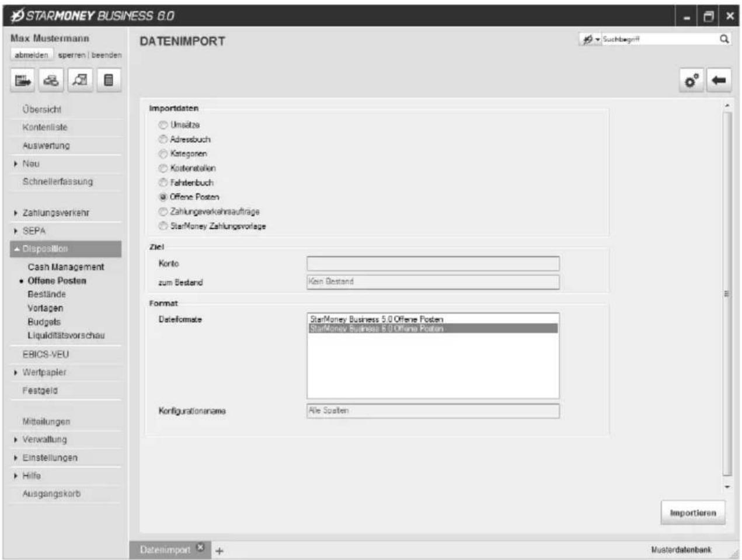Image resolution: width=742 pixels, height=560 pixels.
Task: Select the Umsätze radio button
Action: (x=163, y=125)
